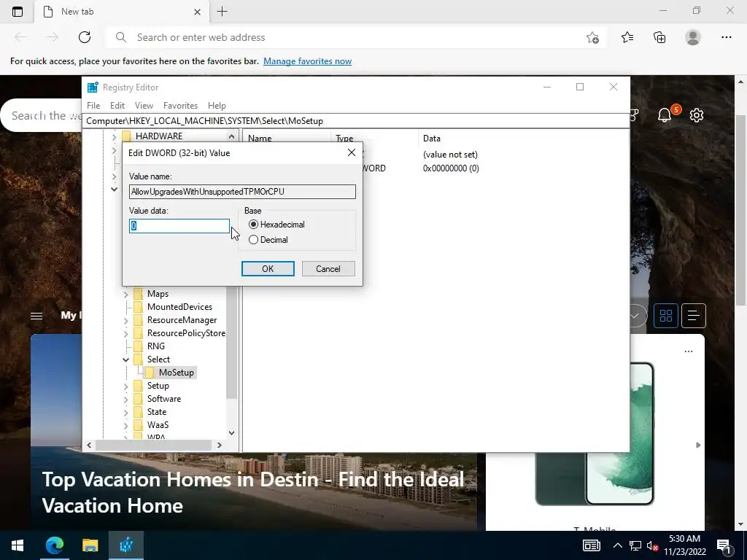This screenshot has height=560, width=747.
Task: Add this page to favorites star icon
Action: 592,37
